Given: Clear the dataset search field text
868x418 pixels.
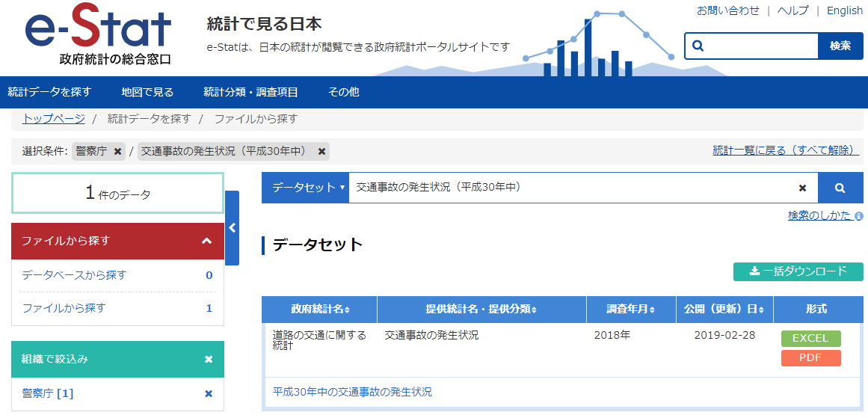Looking at the screenshot, I should [802, 188].
